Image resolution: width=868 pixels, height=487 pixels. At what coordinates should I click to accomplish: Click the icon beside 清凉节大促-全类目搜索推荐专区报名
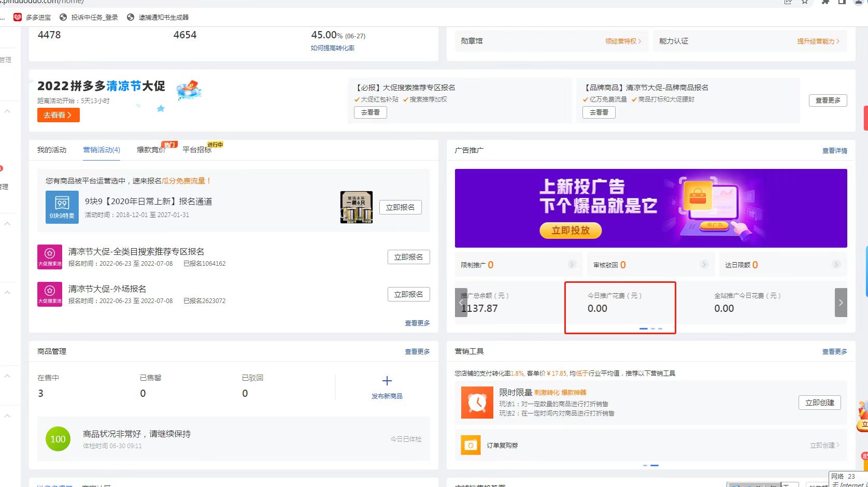pos(50,257)
